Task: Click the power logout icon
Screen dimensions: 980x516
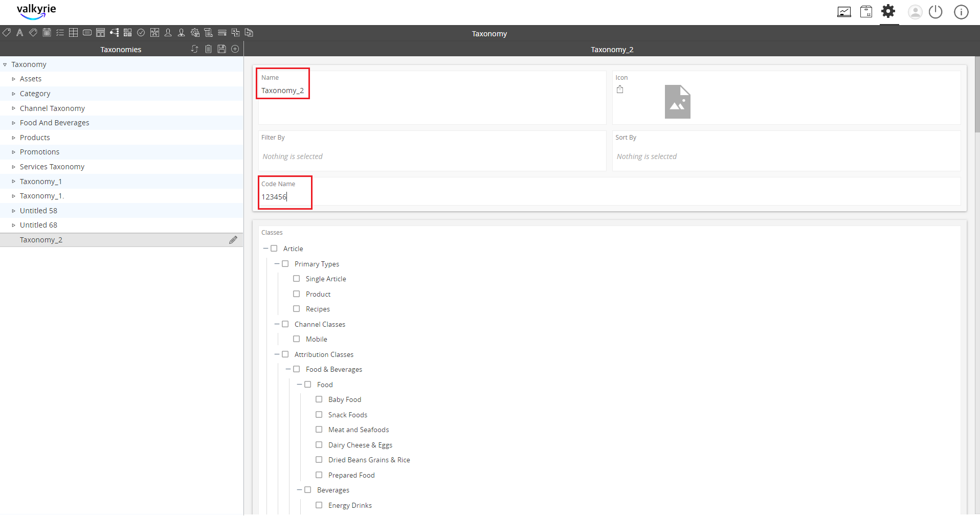Action: click(936, 12)
